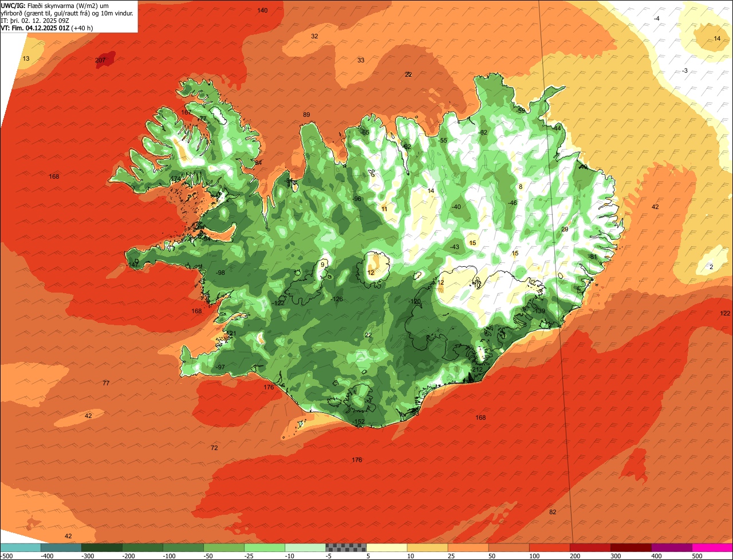Click the medium green -50 legend swatch
Screen dimensions: 733x560
(x=223, y=547)
